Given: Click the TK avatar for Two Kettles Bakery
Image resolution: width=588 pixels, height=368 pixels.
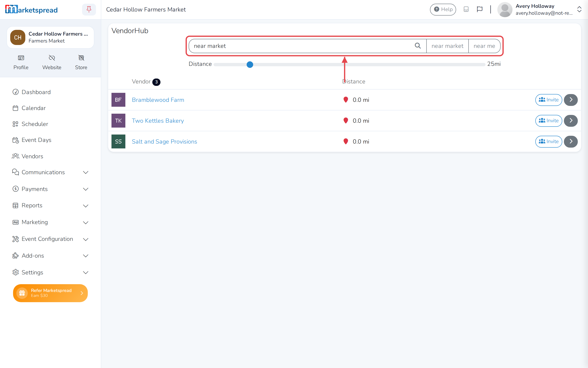Looking at the screenshot, I should tap(118, 120).
